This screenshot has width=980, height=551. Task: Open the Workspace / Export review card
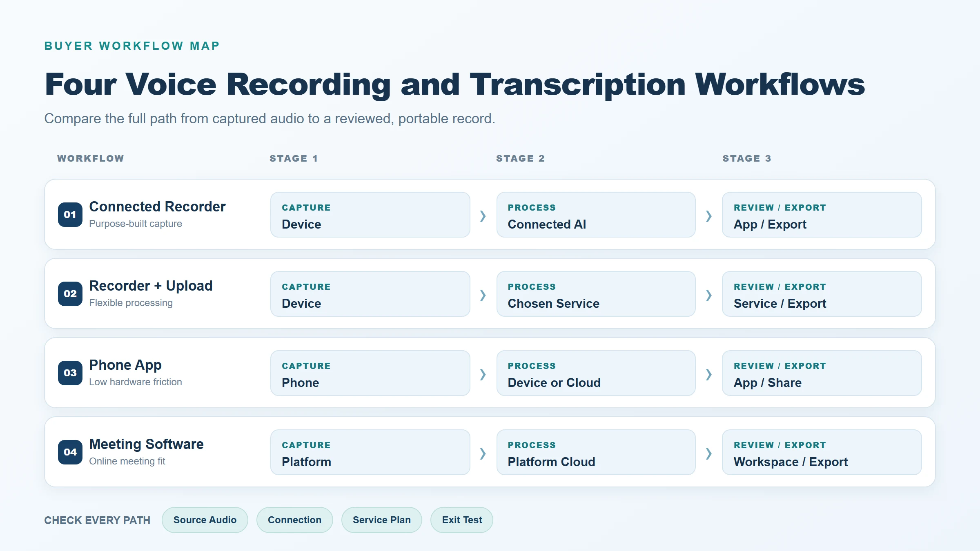point(822,452)
